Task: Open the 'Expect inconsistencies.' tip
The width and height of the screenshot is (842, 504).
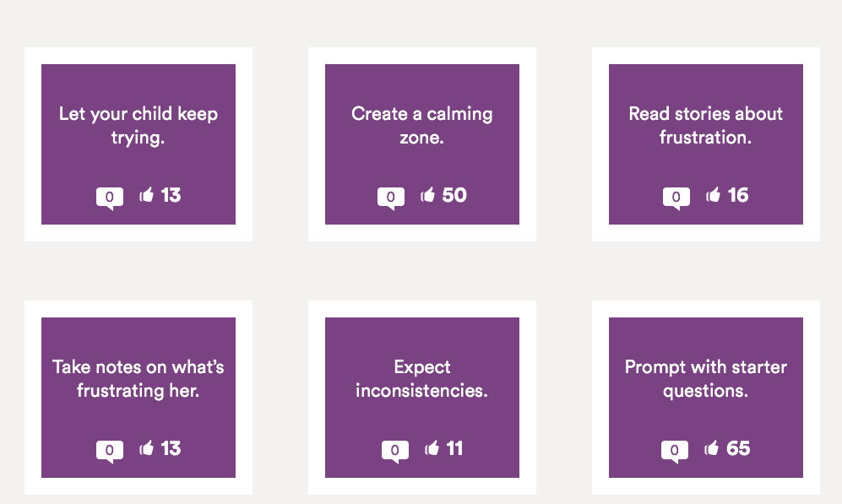Action: pyautogui.click(x=422, y=379)
